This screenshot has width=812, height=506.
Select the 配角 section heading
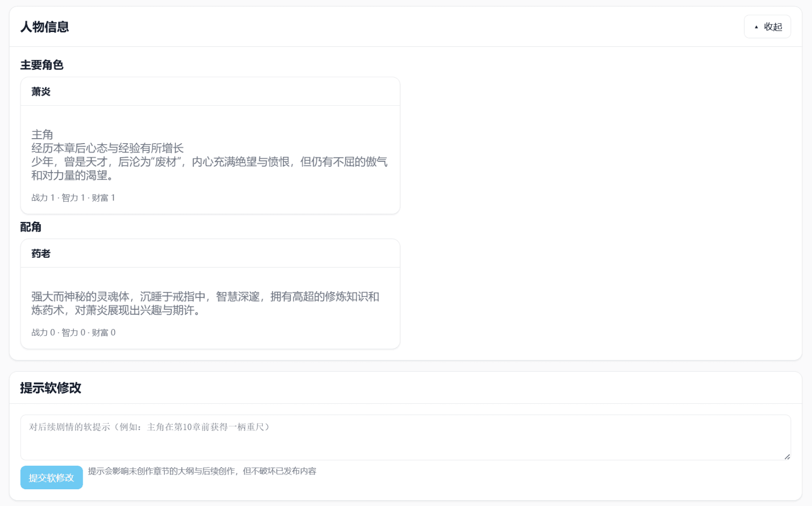tap(31, 227)
